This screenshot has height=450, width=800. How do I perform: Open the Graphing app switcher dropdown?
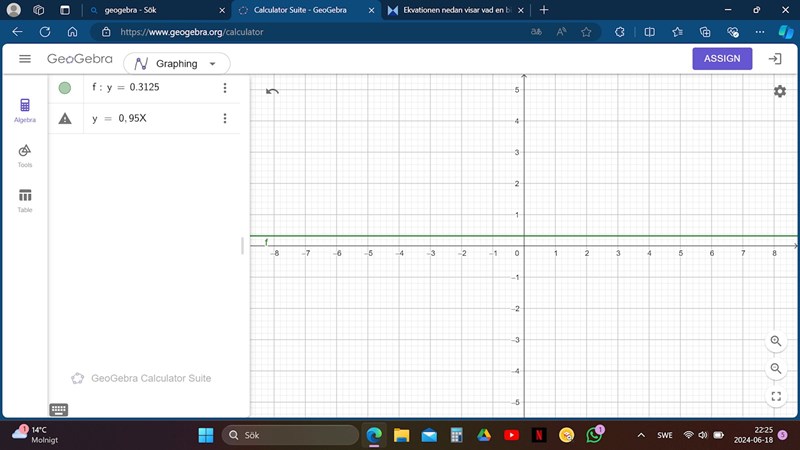176,63
